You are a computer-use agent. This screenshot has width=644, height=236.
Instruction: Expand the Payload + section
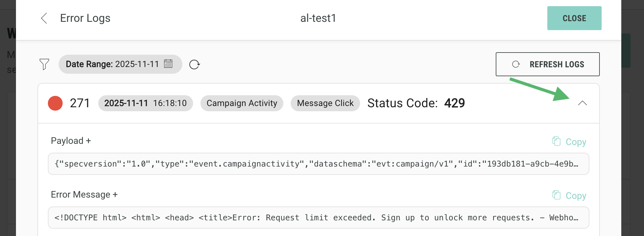tap(71, 141)
